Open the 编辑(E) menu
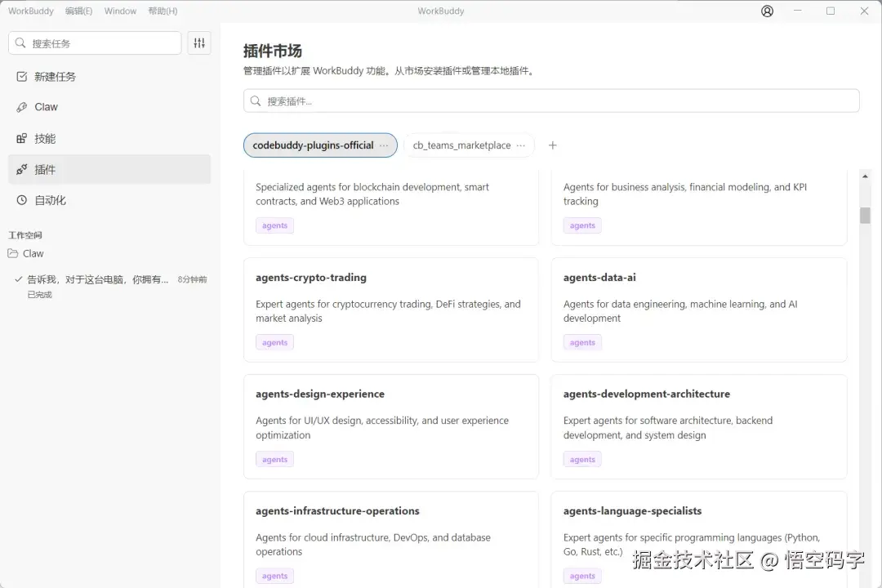The width and height of the screenshot is (882, 588). click(x=78, y=11)
